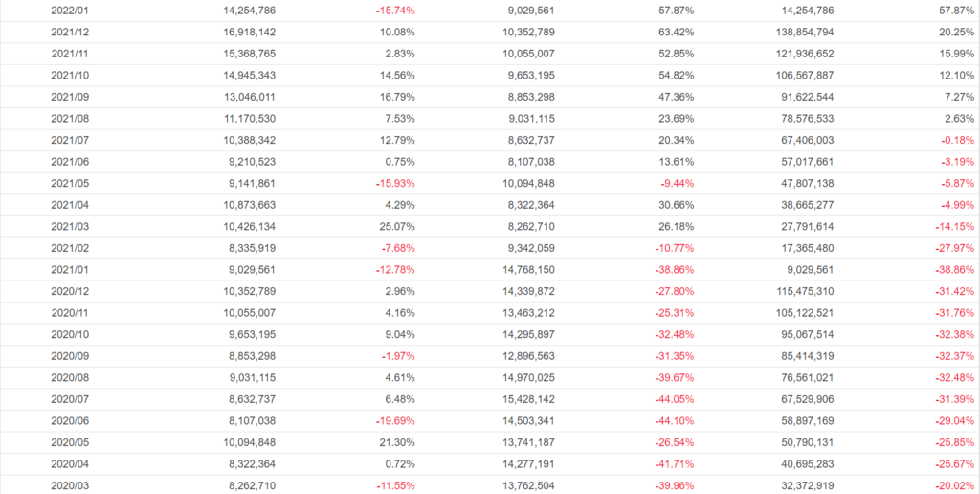Select the 121,936,652 cell
980x494 pixels.
(x=793, y=54)
